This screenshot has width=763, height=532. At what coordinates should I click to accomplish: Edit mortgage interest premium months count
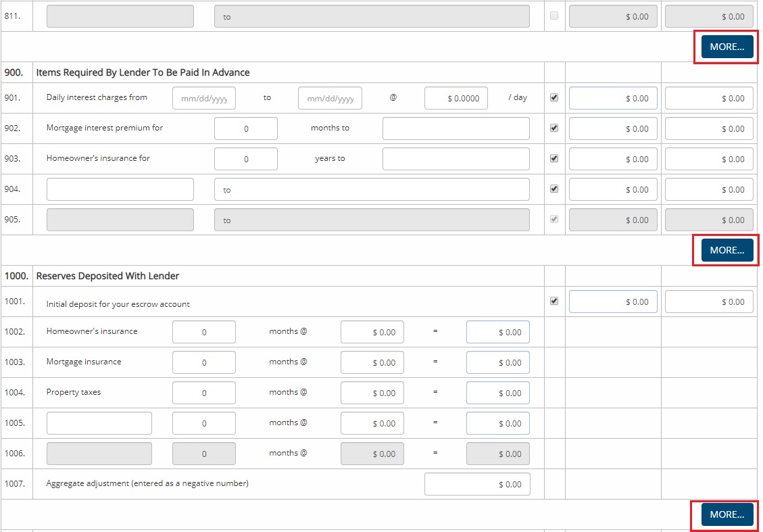tap(246, 128)
